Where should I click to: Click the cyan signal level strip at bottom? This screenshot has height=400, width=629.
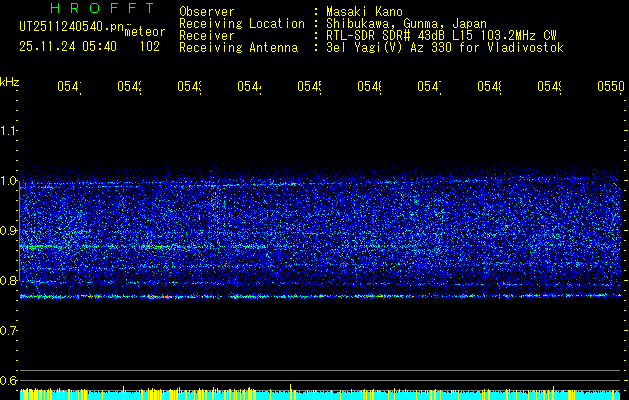pos(320,394)
